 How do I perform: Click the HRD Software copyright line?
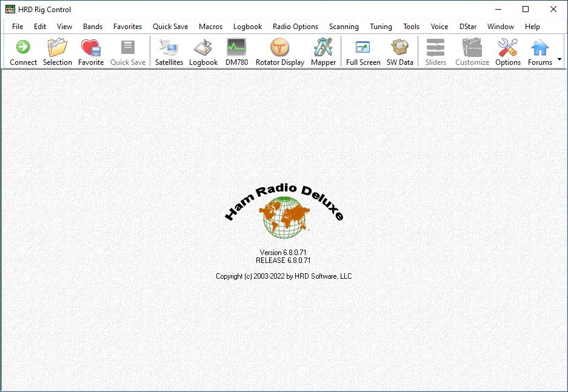(x=284, y=276)
